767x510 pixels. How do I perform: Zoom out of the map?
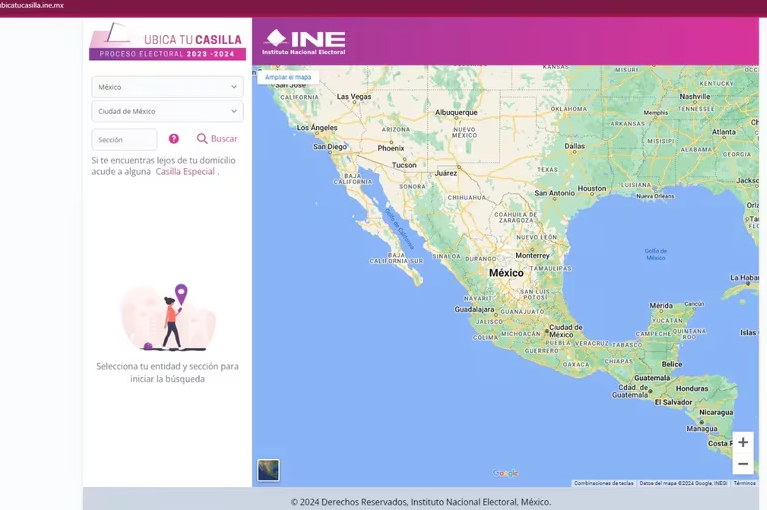coord(742,464)
